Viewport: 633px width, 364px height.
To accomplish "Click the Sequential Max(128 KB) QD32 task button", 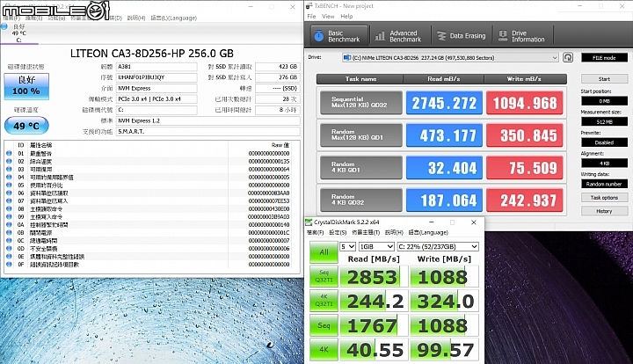I will [361, 103].
